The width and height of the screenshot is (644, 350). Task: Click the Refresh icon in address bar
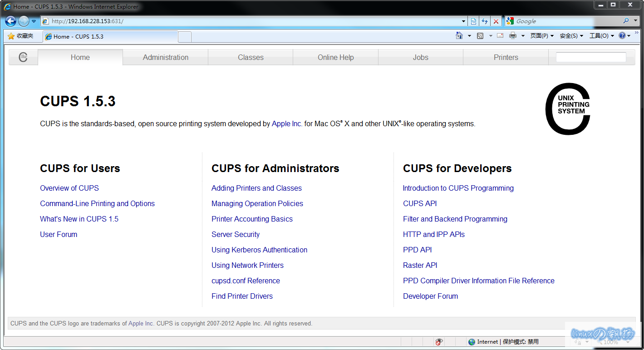tap(485, 21)
